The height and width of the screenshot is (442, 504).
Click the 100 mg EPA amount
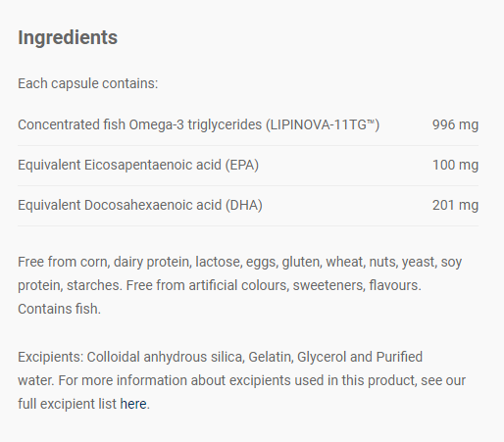455,165
